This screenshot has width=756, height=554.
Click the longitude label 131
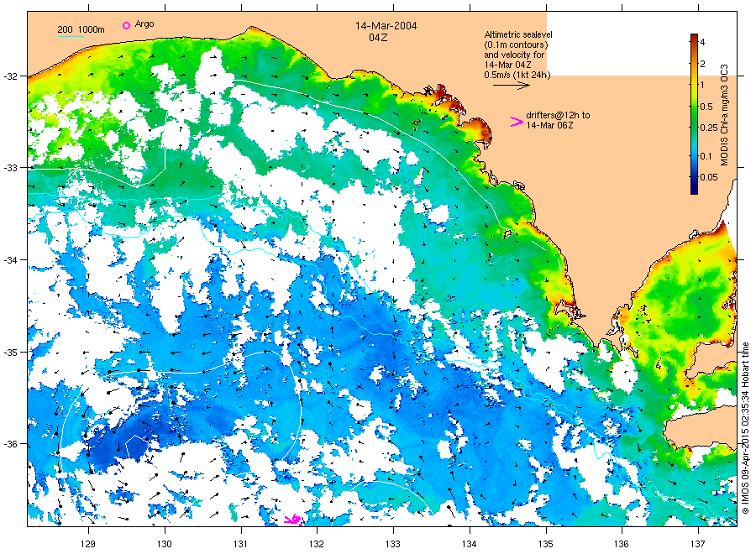[x=240, y=544]
